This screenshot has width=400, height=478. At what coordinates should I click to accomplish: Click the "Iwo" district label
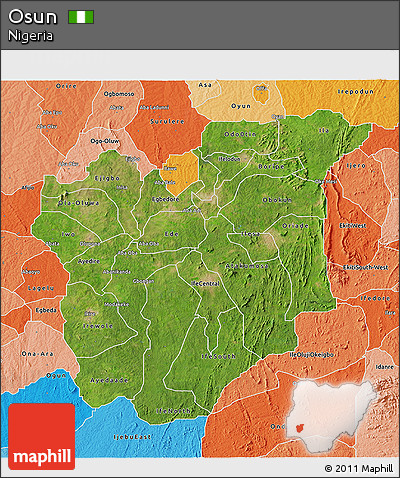[68, 234]
